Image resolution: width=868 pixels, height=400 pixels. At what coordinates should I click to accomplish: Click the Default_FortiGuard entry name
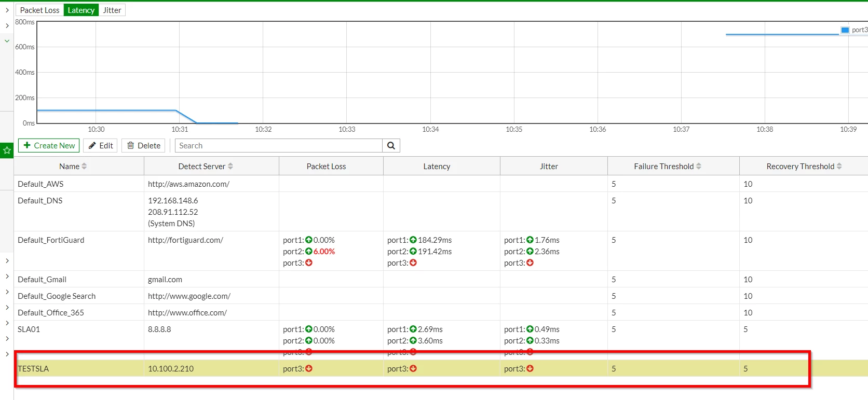(51, 240)
